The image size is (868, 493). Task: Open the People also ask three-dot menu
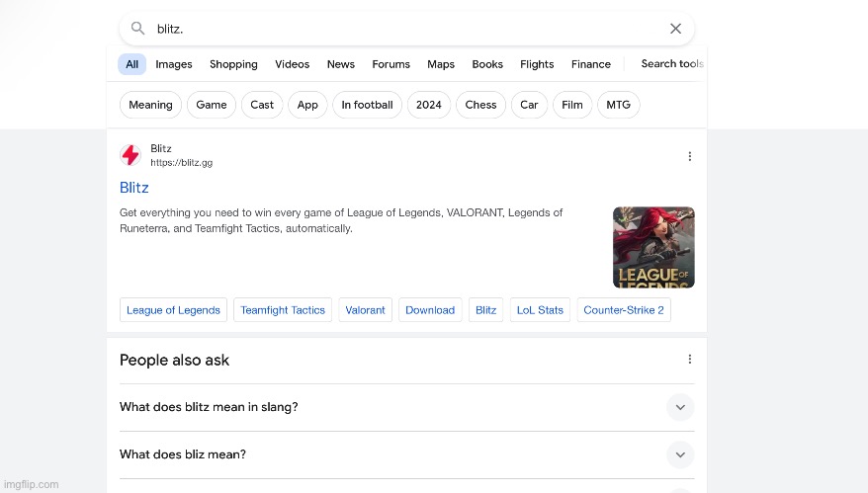click(x=689, y=359)
